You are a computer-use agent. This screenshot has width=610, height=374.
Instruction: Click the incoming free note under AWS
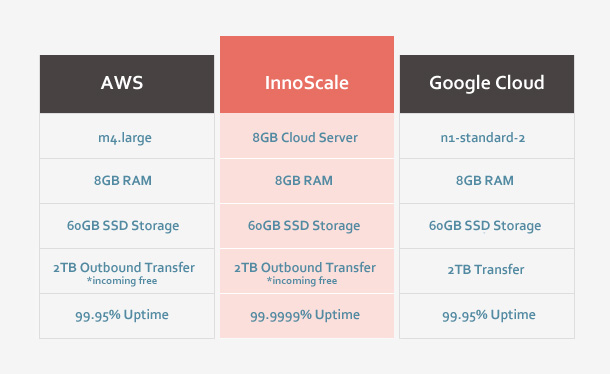coord(122,281)
